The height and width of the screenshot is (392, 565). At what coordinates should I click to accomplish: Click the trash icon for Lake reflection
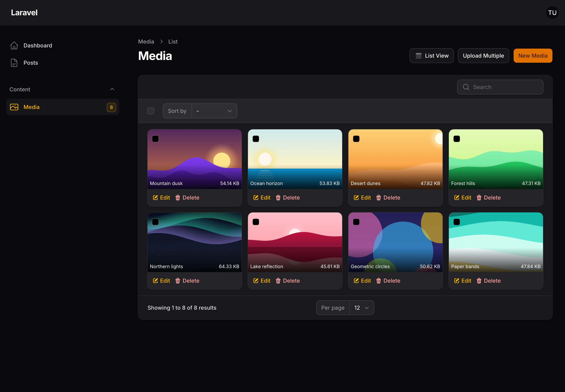pyautogui.click(x=278, y=280)
